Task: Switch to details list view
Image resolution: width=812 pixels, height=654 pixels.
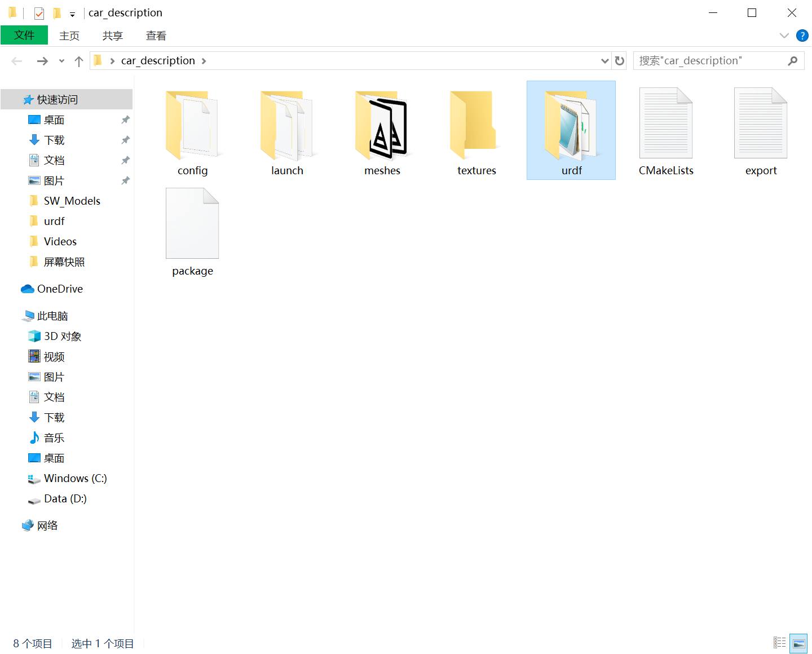Action: pyautogui.click(x=780, y=643)
